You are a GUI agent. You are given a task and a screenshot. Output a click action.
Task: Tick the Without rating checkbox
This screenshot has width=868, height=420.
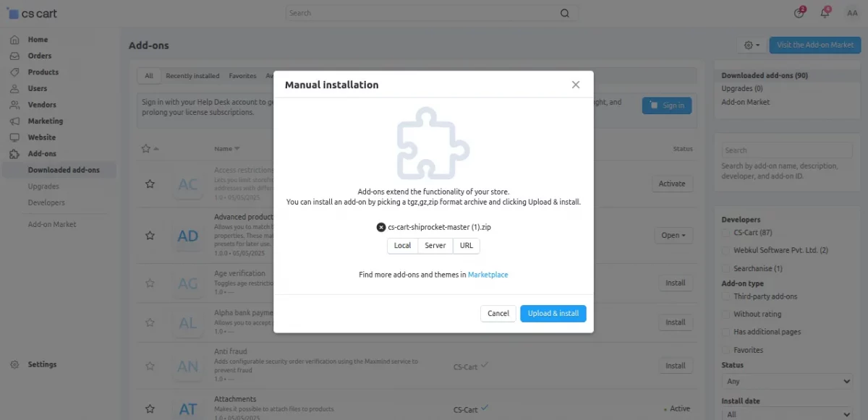727,314
